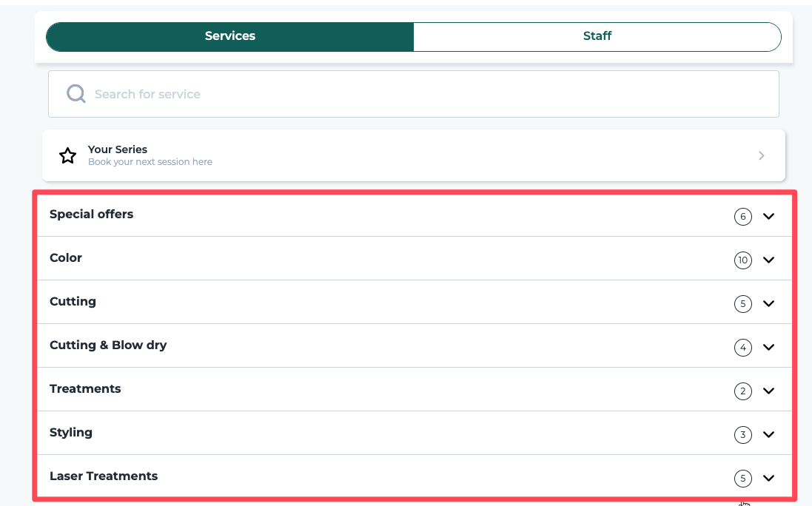The width and height of the screenshot is (812, 506).
Task: Click the Your Series star icon
Action: point(68,156)
